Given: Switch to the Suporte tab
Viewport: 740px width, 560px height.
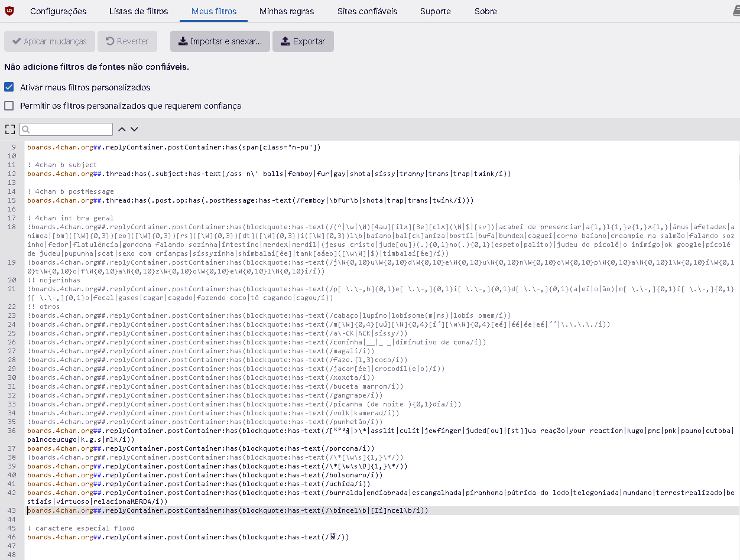Looking at the screenshot, I should tap(436, 11).
